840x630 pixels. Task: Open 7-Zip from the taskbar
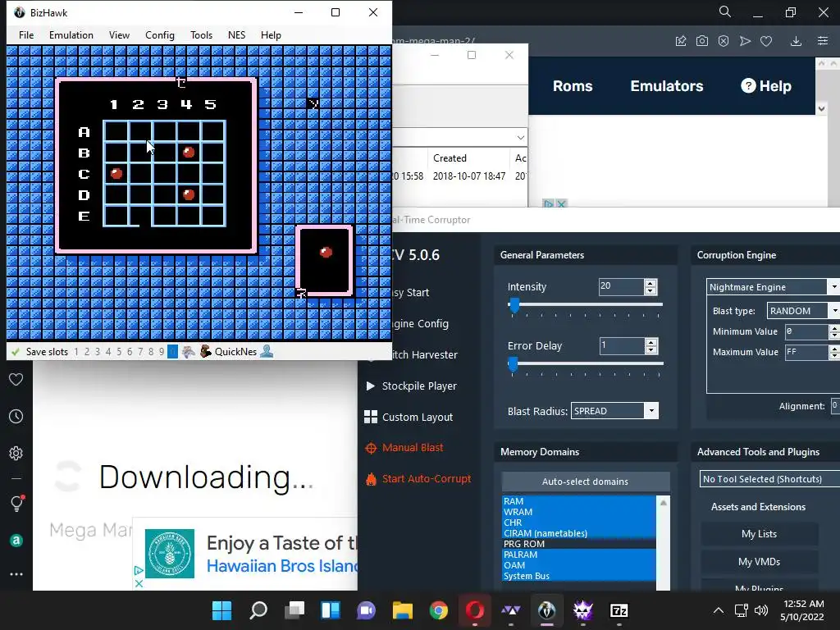[x=619, y=610]
